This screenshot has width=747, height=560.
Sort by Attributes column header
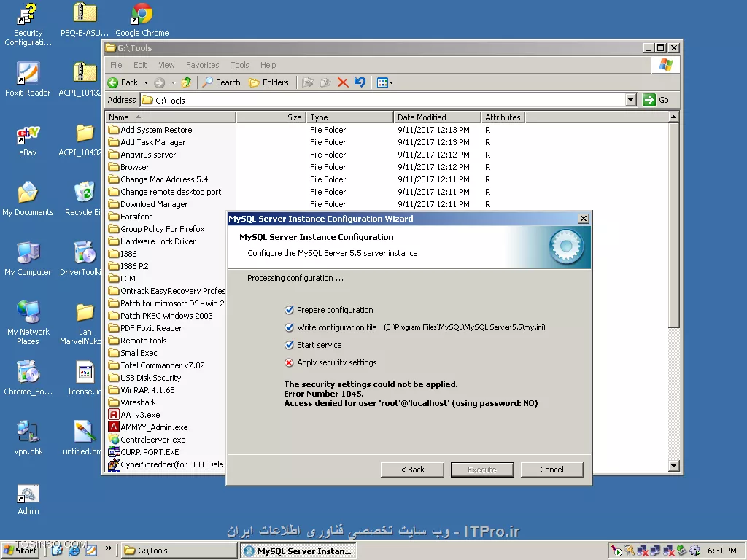pos(503,117)
